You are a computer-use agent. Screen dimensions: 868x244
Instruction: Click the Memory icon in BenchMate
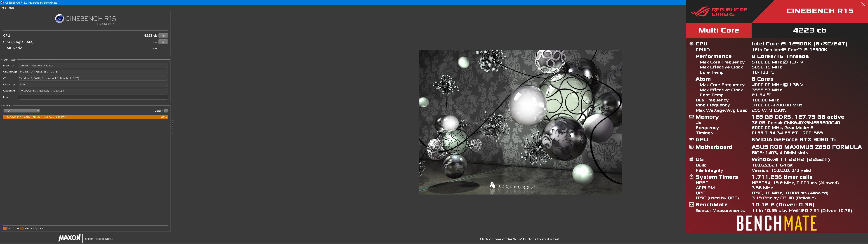click(x=691, y=117)
